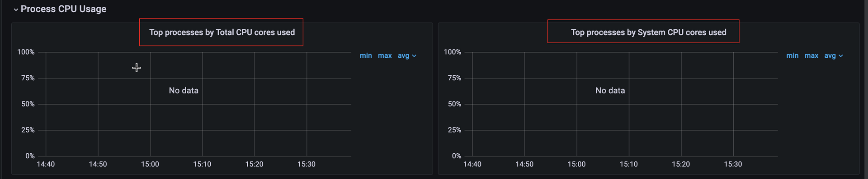868x179 pixels.
Task: Click the Process CPU Usage row title
Action: point(63,9)
